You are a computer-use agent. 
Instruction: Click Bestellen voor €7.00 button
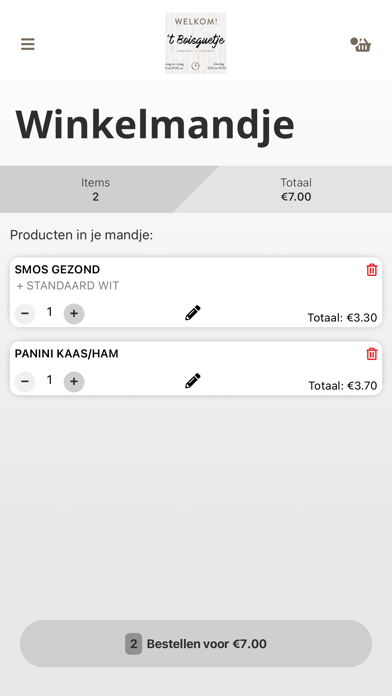196,644
